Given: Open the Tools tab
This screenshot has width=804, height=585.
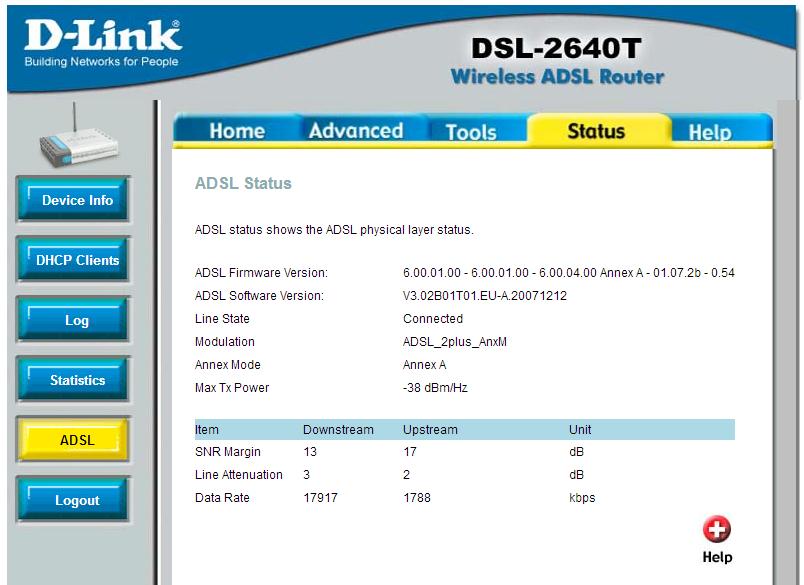Looking at the screenshot, I should click(x=471, y=132).
